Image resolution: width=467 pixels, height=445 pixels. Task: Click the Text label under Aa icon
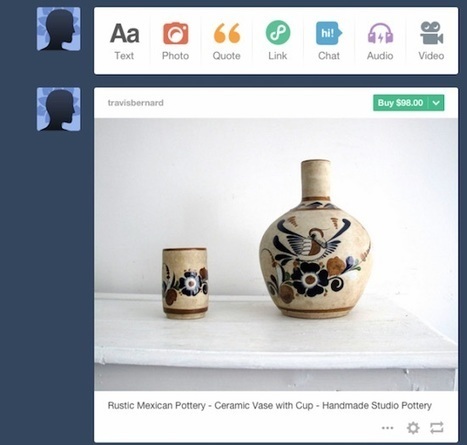124,56
